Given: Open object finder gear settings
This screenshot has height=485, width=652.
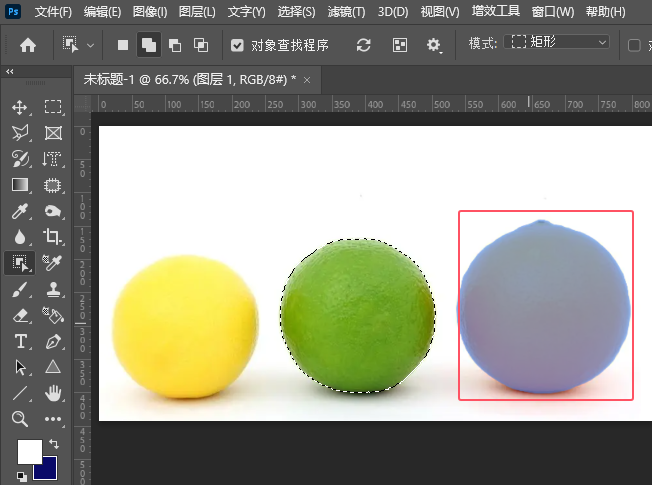Looking at the screenshot, I should (x=434, y=45).
